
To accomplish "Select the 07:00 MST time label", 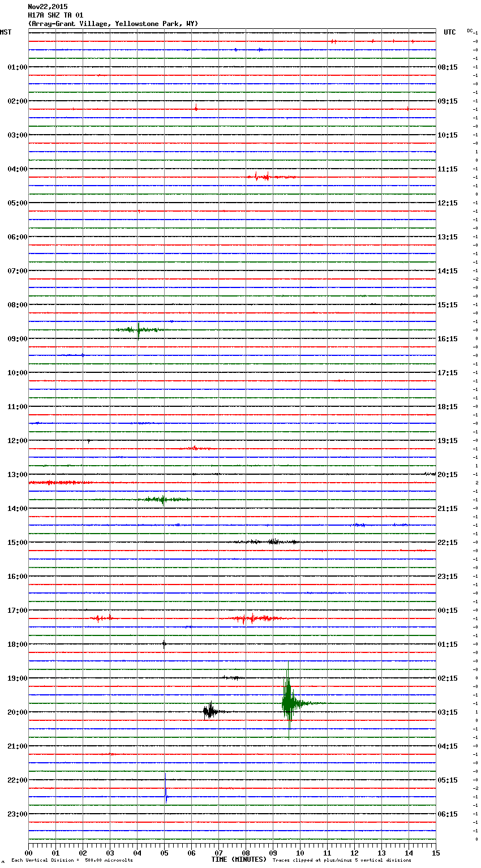I will click(17, 271).
